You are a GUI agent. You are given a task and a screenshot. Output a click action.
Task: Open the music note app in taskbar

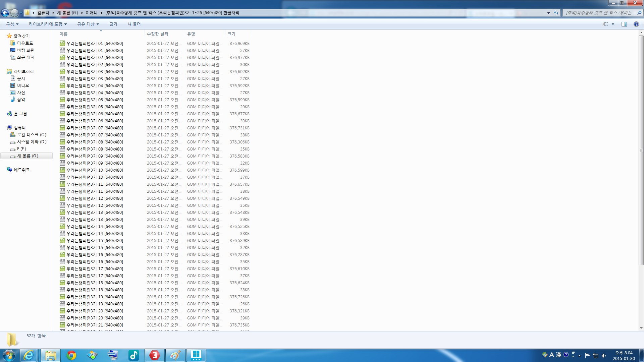coord(133,355)
